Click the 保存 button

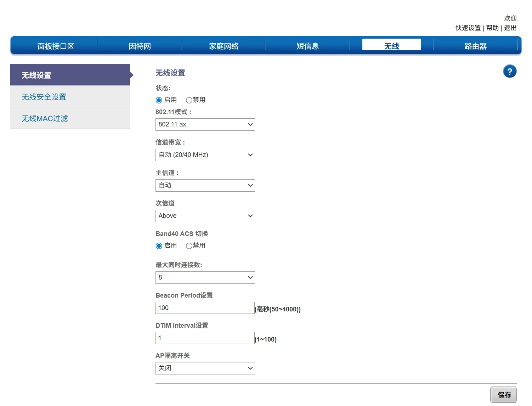click(503, 395)
